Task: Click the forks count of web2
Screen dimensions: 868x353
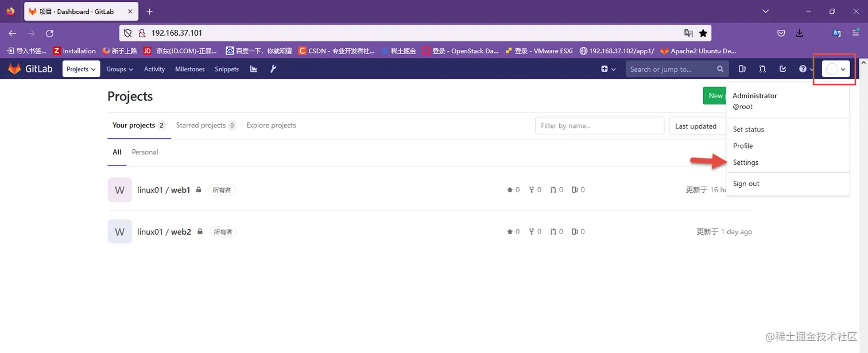Action: point(535,232)
